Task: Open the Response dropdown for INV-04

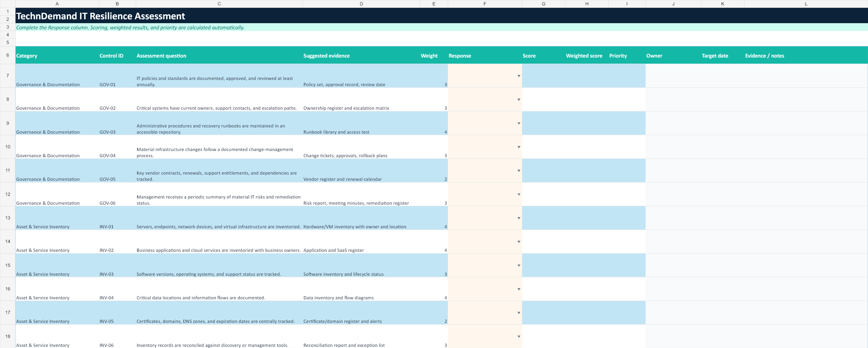Action: pyautogui.click(x=519, y=289)
